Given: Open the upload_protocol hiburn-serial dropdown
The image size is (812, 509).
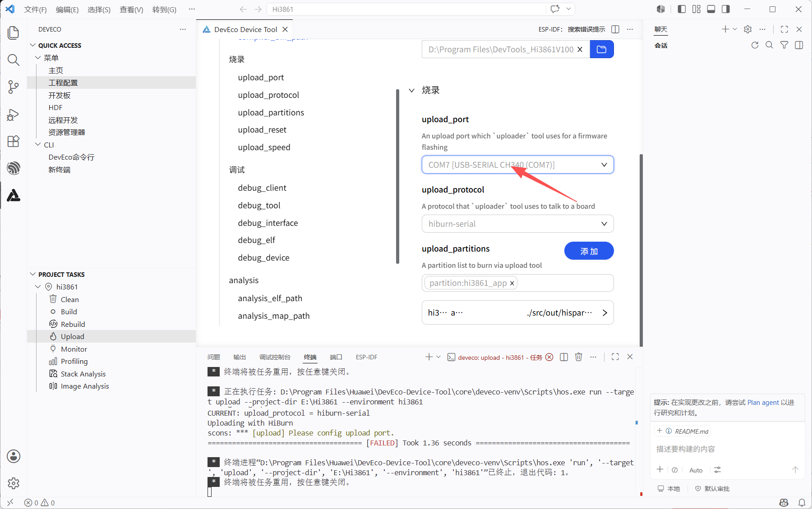Looking at the screenshot, I should pyautogui.click(x=518, y=224).
